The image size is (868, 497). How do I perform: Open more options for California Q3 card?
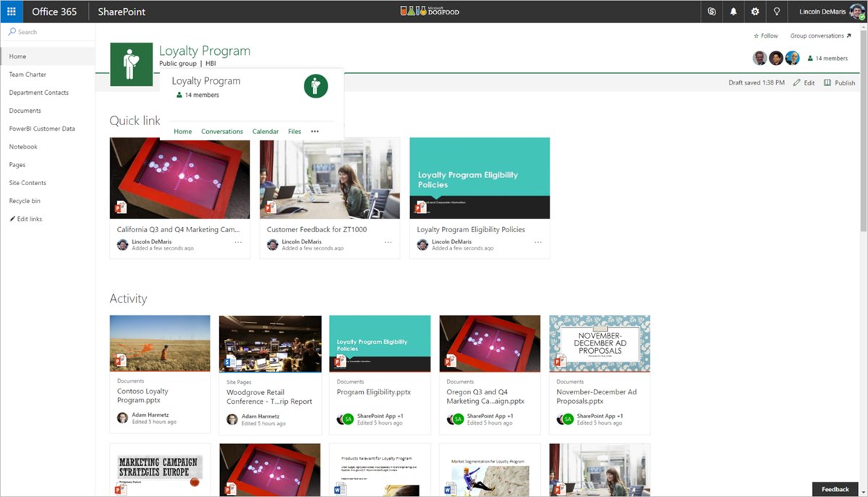pyautogui.click(x=239, y=242)
